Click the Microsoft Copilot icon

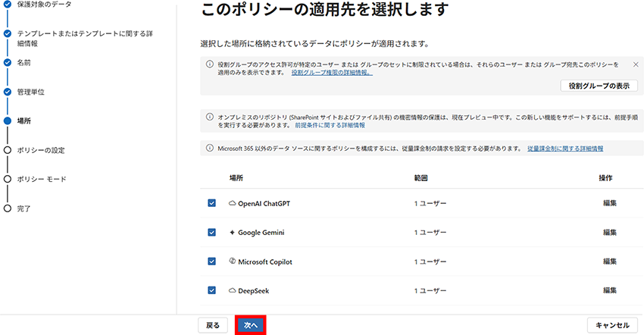coord(233,261)
